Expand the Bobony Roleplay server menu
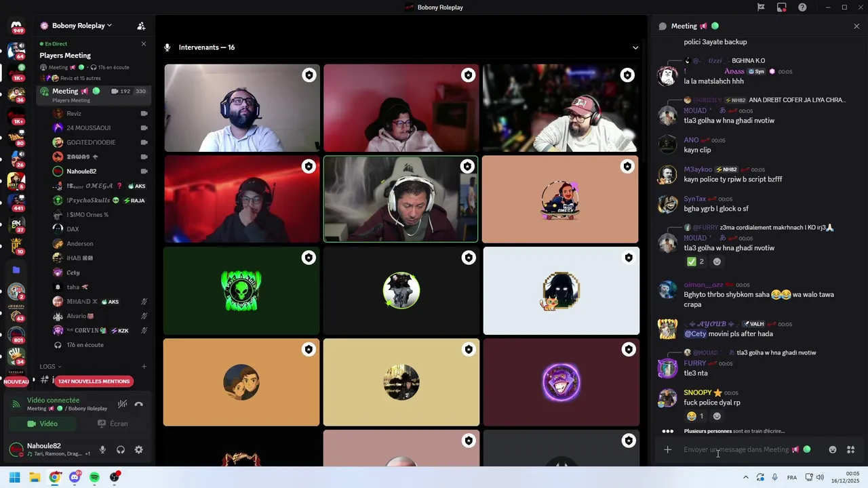 tap(81, 26)
